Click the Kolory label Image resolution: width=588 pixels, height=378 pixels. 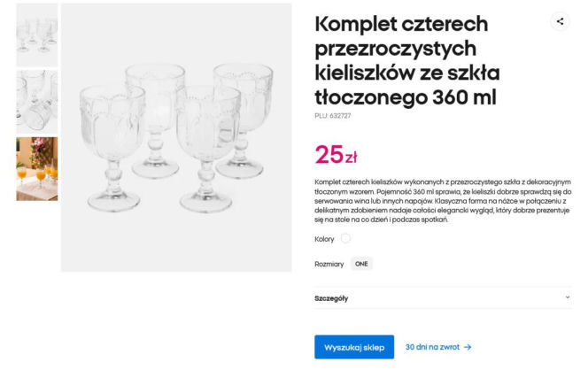tap(324, 239)
